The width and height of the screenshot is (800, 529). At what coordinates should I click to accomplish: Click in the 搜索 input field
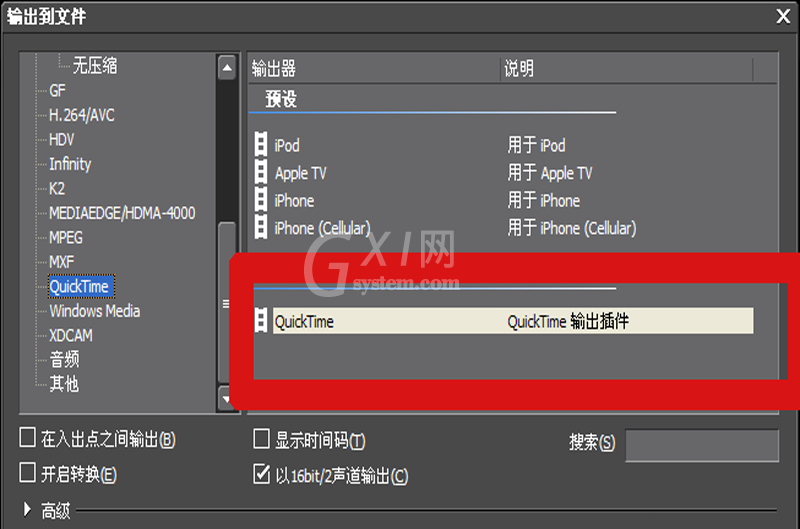[x=702, y=445]
